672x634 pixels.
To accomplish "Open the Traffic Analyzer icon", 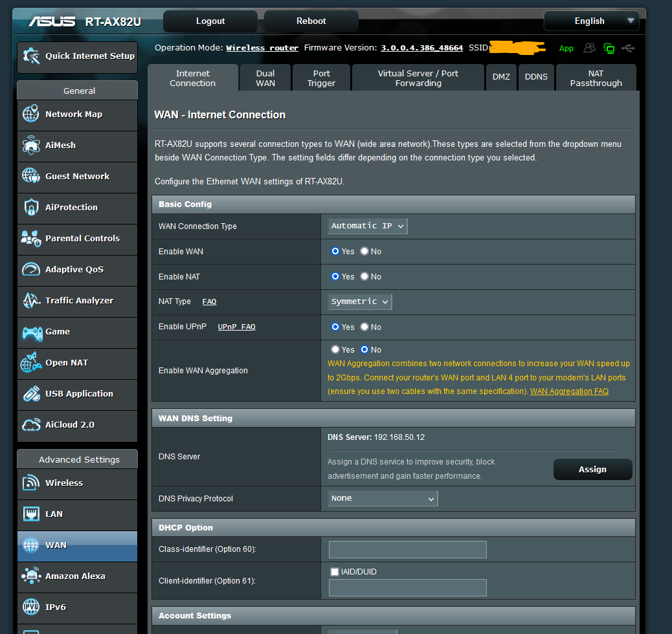I will 31,301.
